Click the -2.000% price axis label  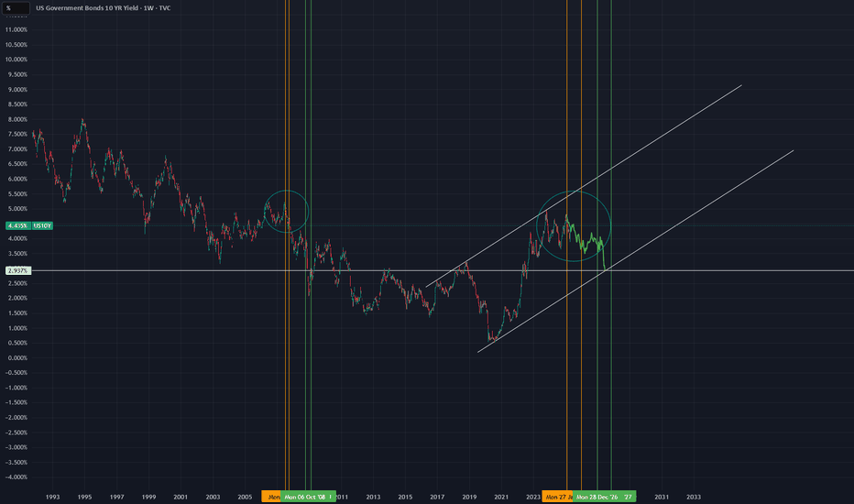tap(16, 417)
